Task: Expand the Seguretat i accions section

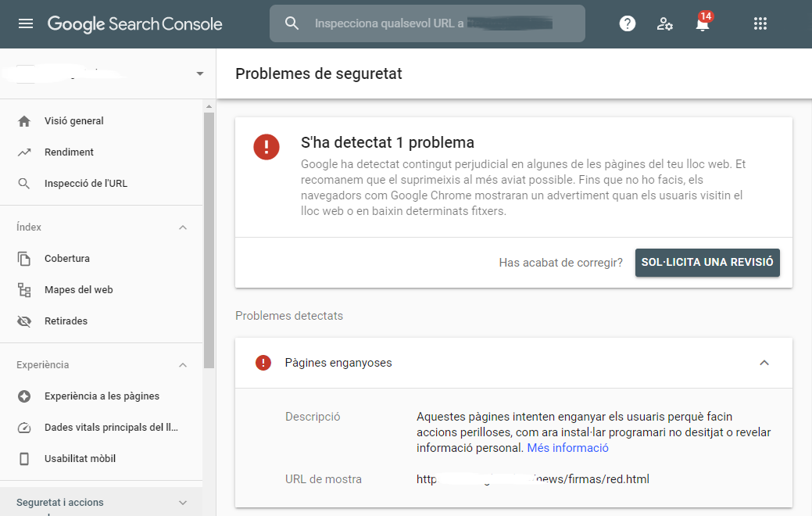Action: coord(183,503)
